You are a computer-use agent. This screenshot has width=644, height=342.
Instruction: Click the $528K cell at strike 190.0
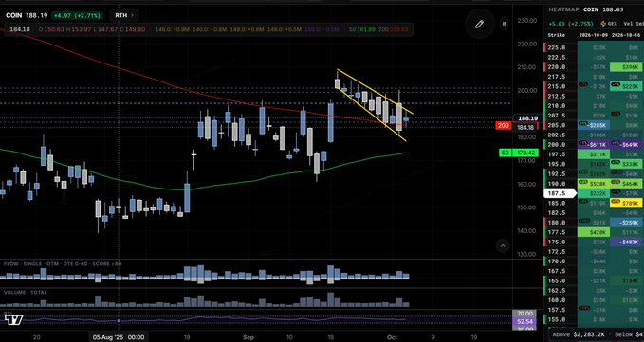click(594, 184)
